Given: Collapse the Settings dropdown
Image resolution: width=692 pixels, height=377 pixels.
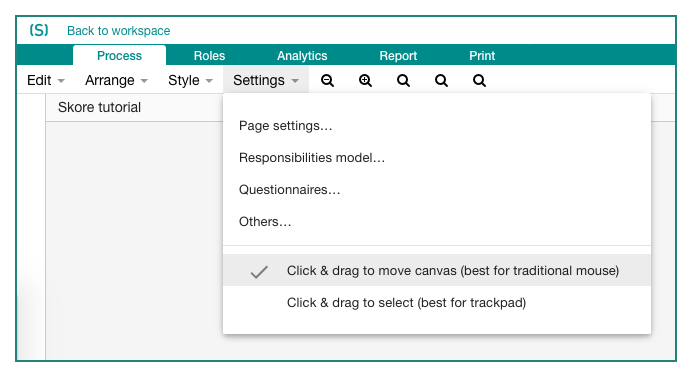Looking at the screenshot, I should (266, 80).
